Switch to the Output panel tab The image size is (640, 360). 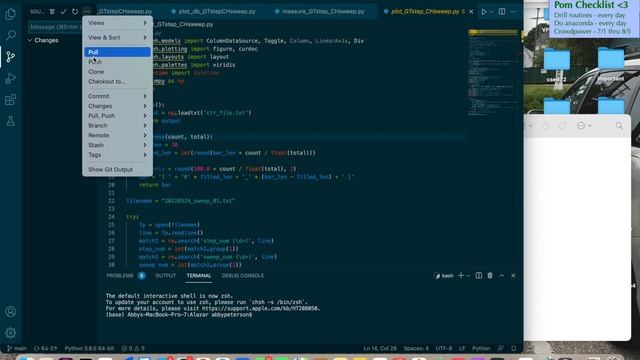165,276
